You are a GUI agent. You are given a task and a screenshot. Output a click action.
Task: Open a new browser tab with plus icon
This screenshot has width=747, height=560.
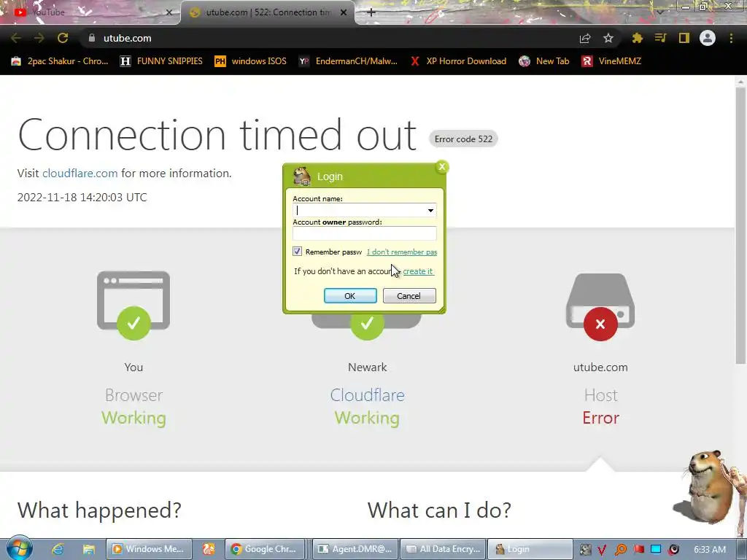tap(371, 12)
